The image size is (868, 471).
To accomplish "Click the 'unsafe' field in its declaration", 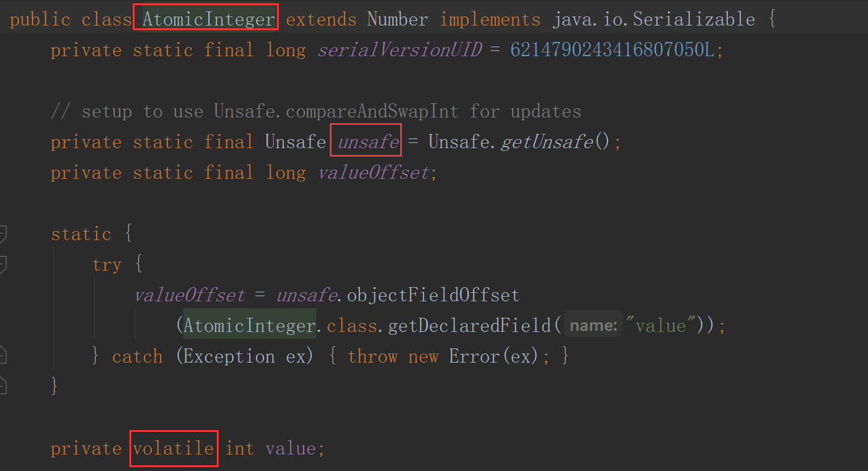I will tap(368, 142).
